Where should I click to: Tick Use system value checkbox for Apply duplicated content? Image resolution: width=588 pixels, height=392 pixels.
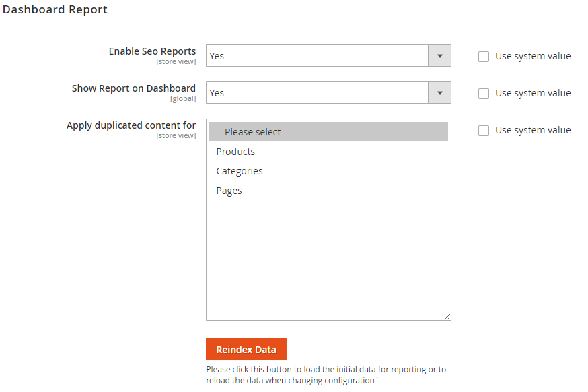click(484, 131)
